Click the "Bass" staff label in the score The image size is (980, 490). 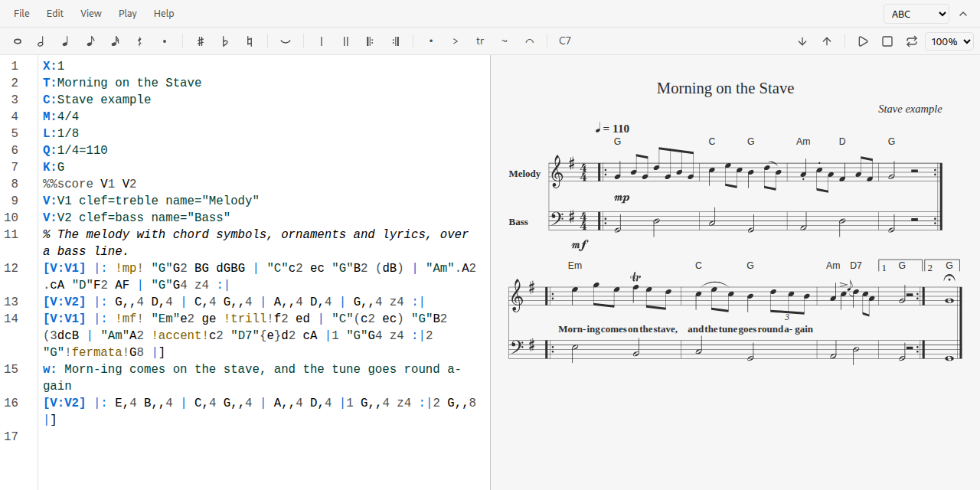click(x=518, y=222)
